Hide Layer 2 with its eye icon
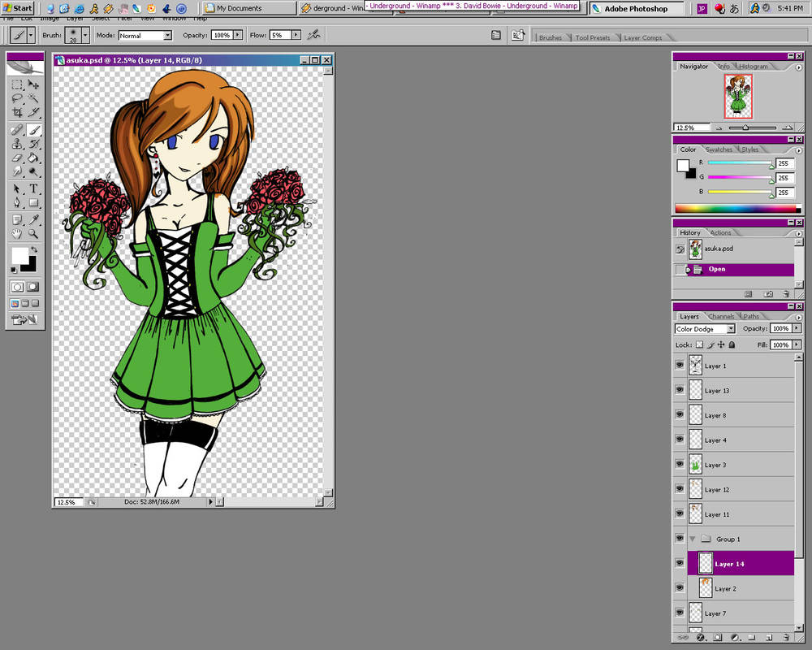 tap(680, 587)
